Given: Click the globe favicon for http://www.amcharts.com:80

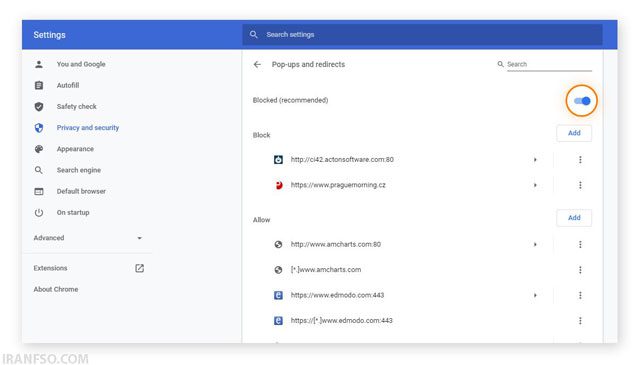Looking at the screenshot, I should 278,245.
